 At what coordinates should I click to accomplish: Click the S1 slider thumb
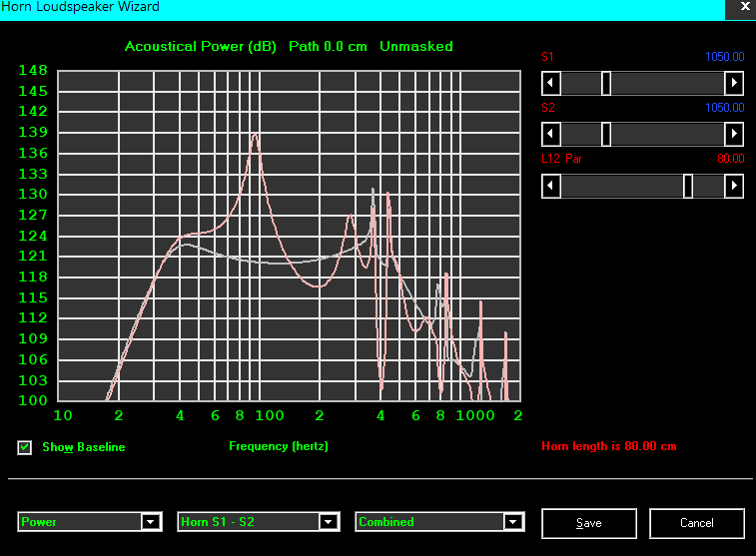tap(606, 84)
